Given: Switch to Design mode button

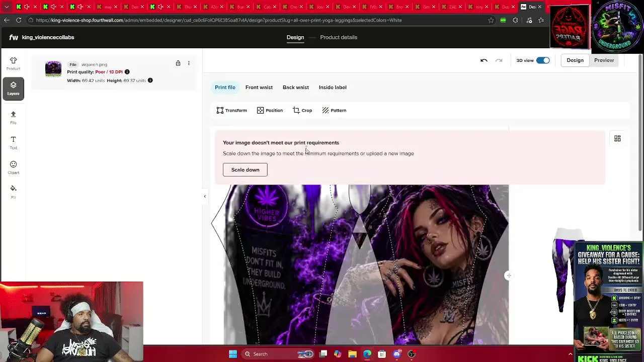Looking at the screenshot, I should 575,60.
